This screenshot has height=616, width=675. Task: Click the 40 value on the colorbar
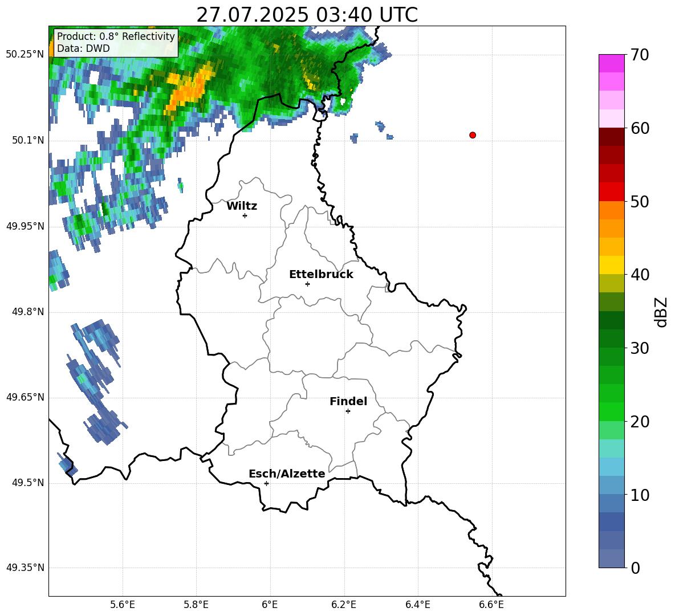(639, 275)
